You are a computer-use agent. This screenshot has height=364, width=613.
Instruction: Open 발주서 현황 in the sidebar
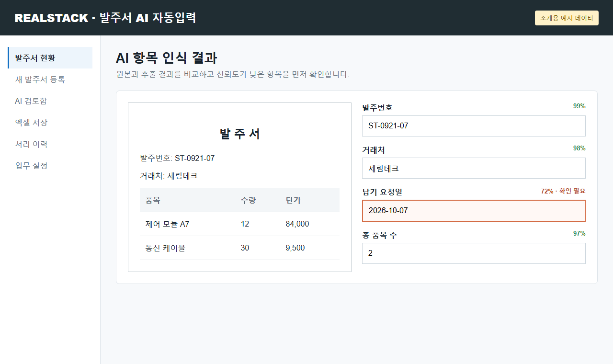(50, 58)
